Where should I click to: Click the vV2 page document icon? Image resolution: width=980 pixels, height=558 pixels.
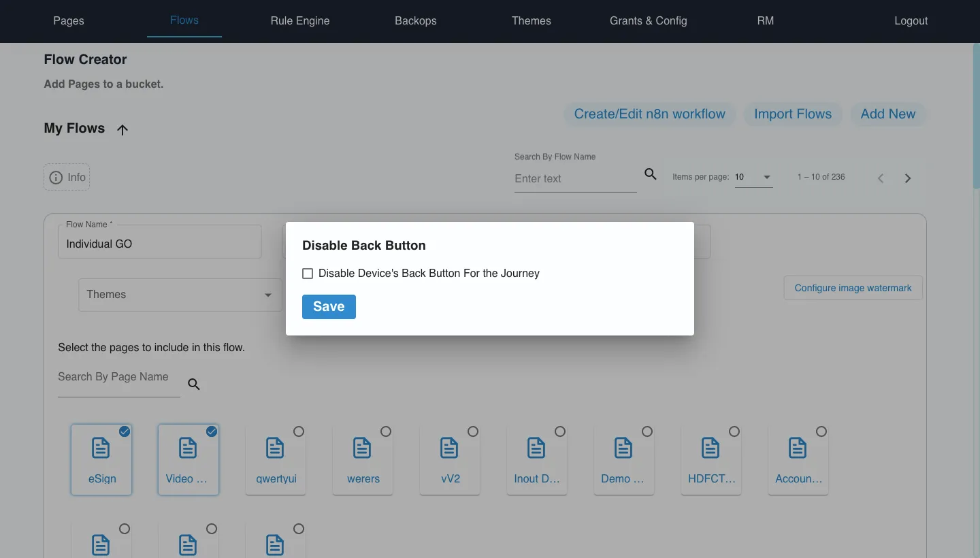point(449,448)
